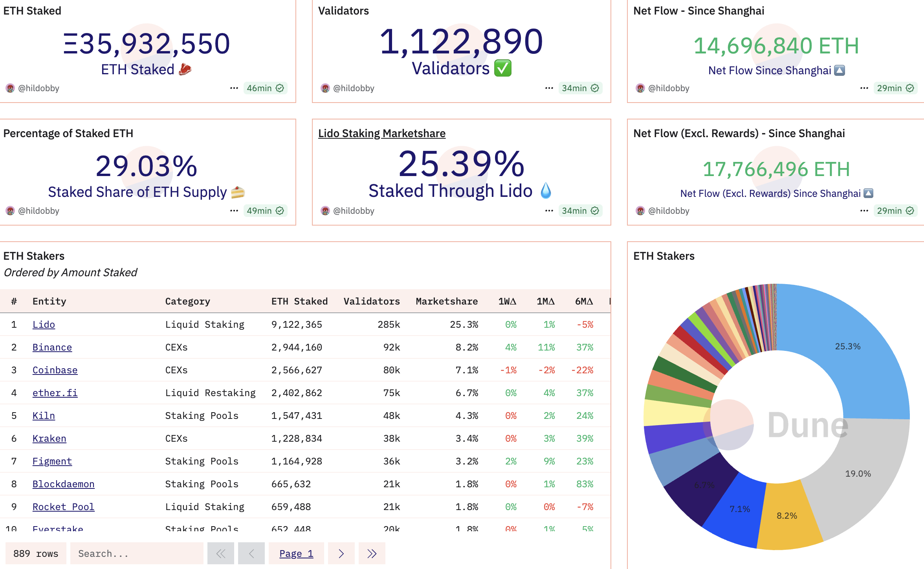
Task: Jump to last page with double-chevron button
Action: pos(372,553)
